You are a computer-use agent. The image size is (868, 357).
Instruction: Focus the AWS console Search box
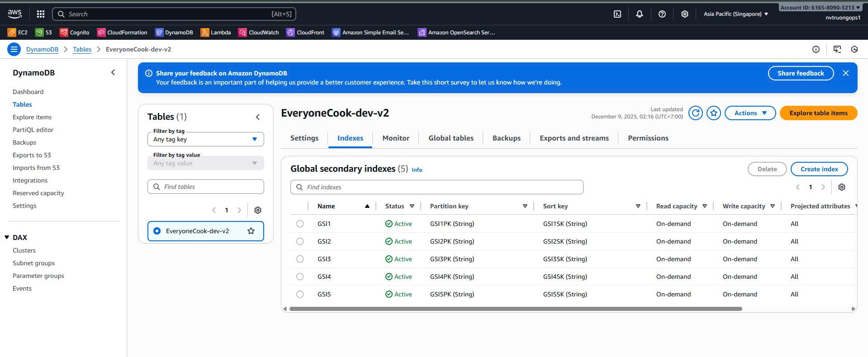pyautogui.click(x=174, y=14)
